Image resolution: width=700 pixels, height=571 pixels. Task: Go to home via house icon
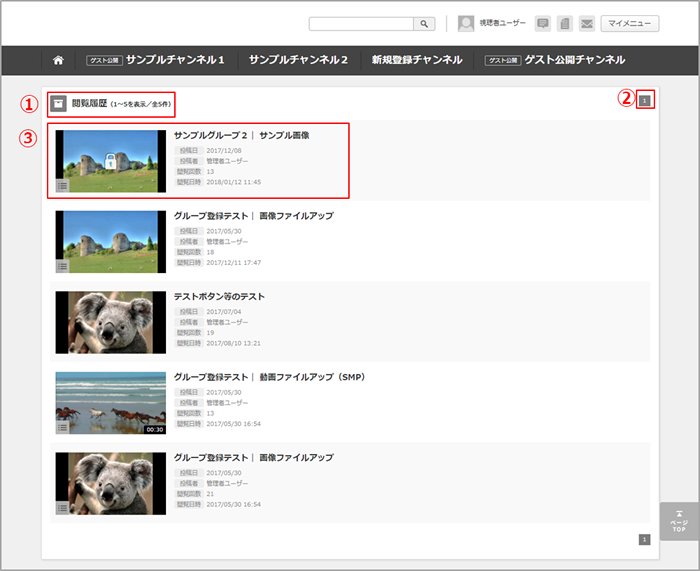(x=58, y=60)
